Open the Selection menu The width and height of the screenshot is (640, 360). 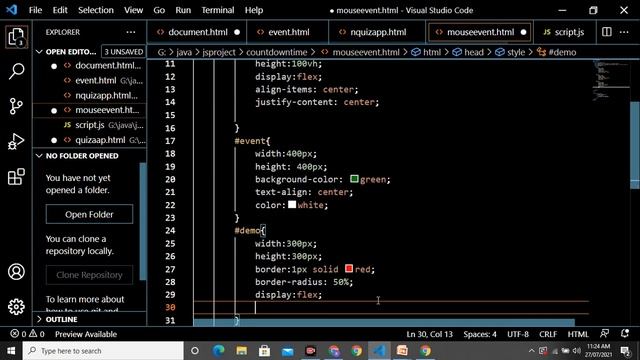point(96,10)
